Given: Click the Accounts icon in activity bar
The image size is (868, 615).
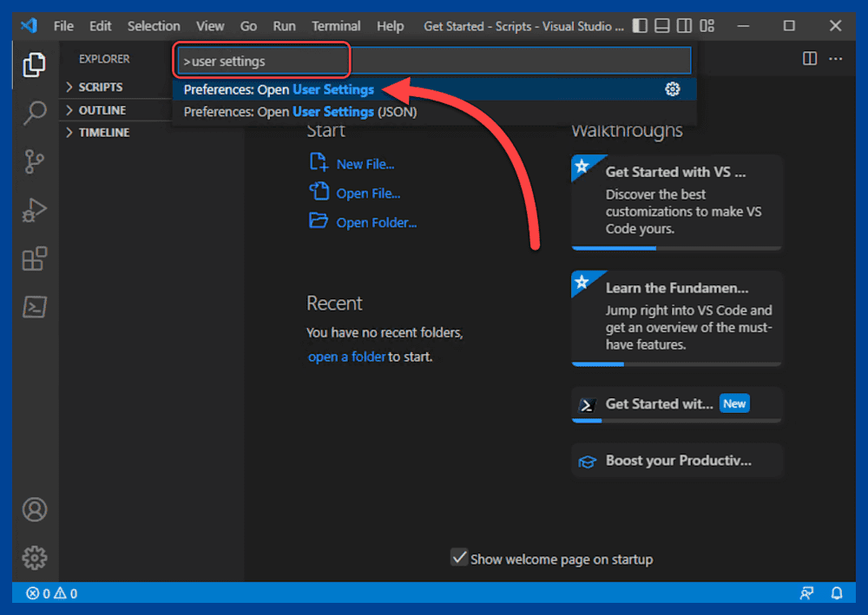Looking at the screenshot, I should pos(35,509).
